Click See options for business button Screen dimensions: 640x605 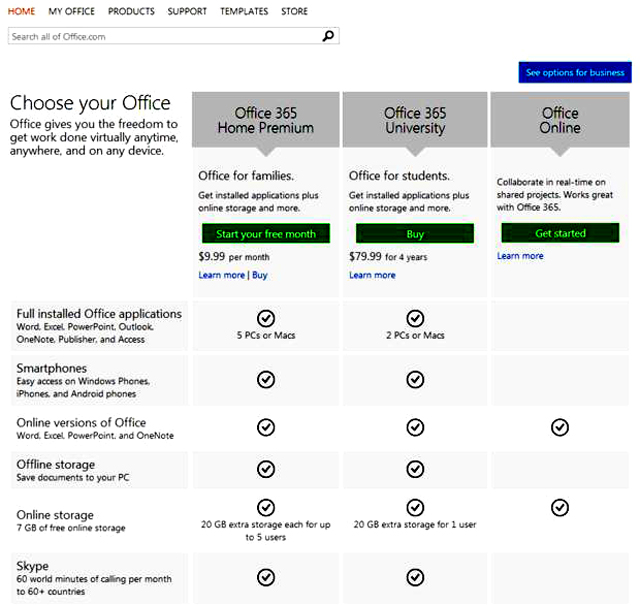click(575, 72)
